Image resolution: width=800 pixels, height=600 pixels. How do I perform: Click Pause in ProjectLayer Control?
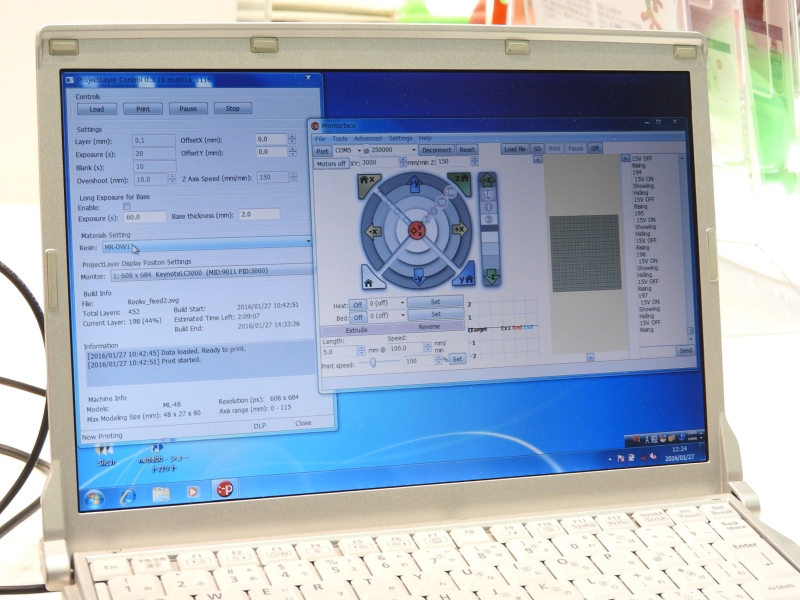click(188, 108)
